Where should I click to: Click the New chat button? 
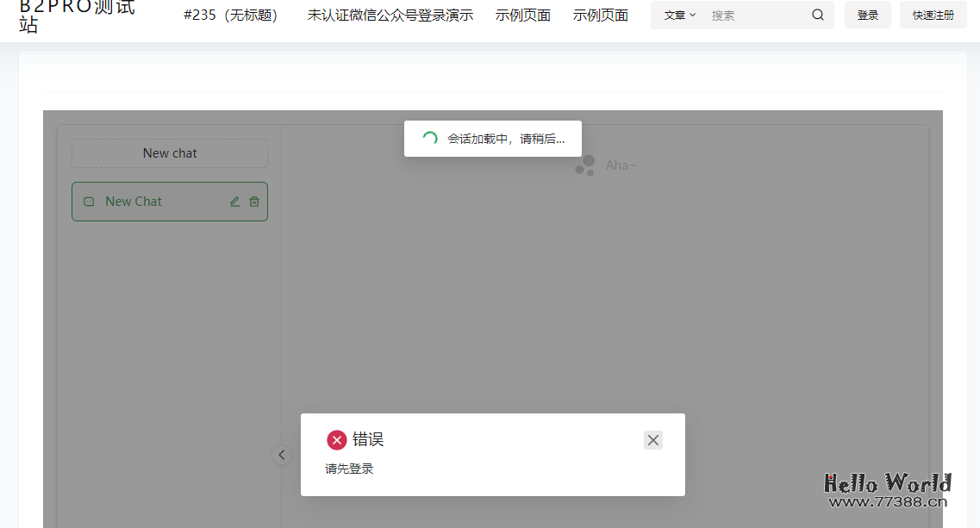click(x=169, y=152)
